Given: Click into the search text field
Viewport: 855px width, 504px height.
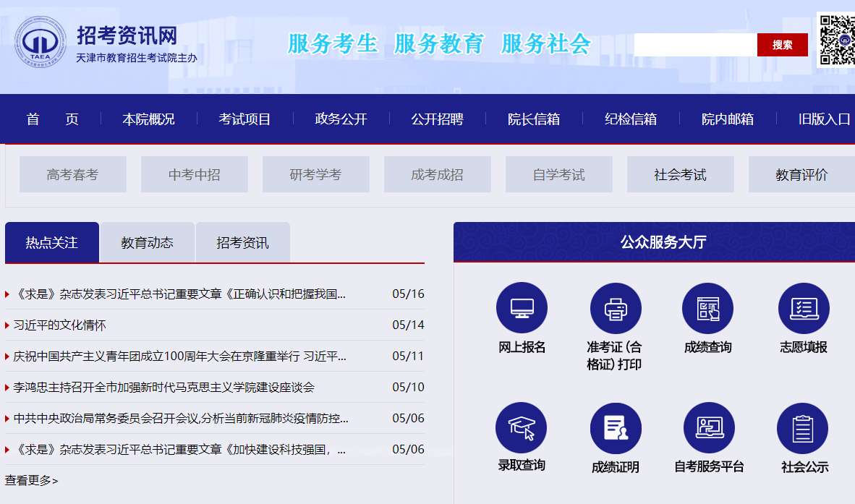Looking at the screenshot, I should (x=695, y=45).
